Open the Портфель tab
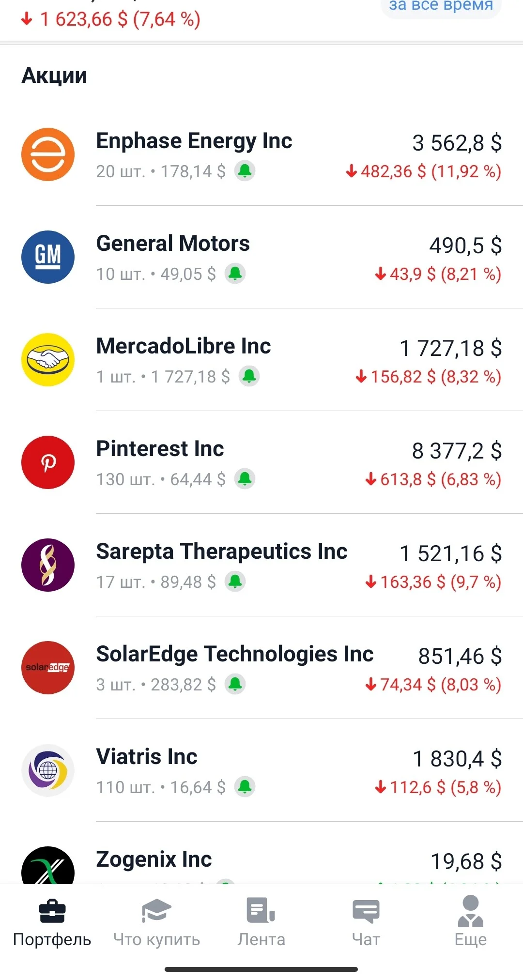Image resolution: width=523 pixels, height=980 pixels. (52, 923)
